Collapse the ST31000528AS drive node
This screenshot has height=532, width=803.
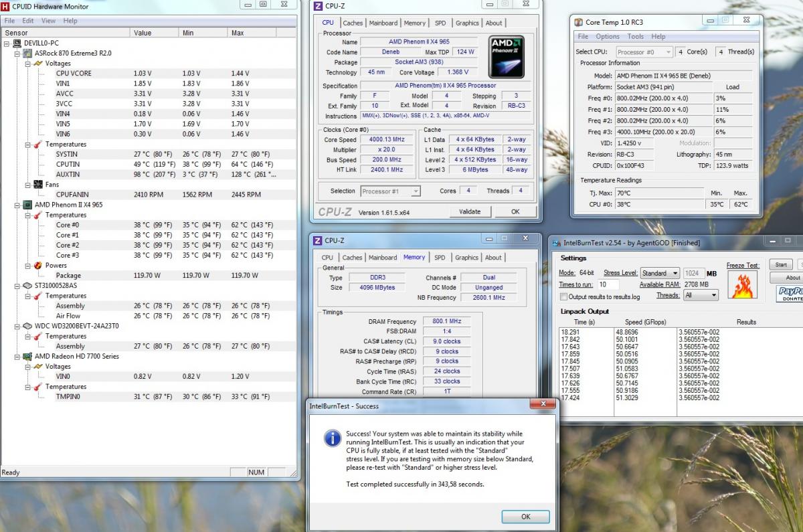(17, 286)
